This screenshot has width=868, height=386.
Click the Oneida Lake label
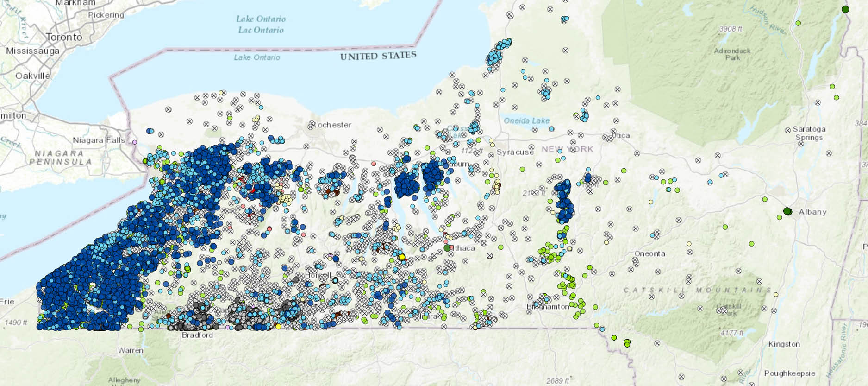(x=526, y=120)
